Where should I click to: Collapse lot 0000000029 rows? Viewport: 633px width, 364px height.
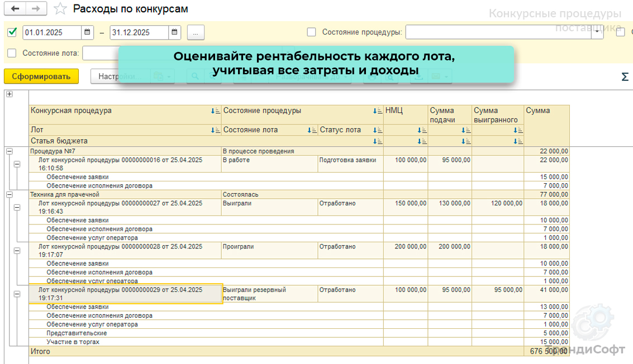point(17,294)
